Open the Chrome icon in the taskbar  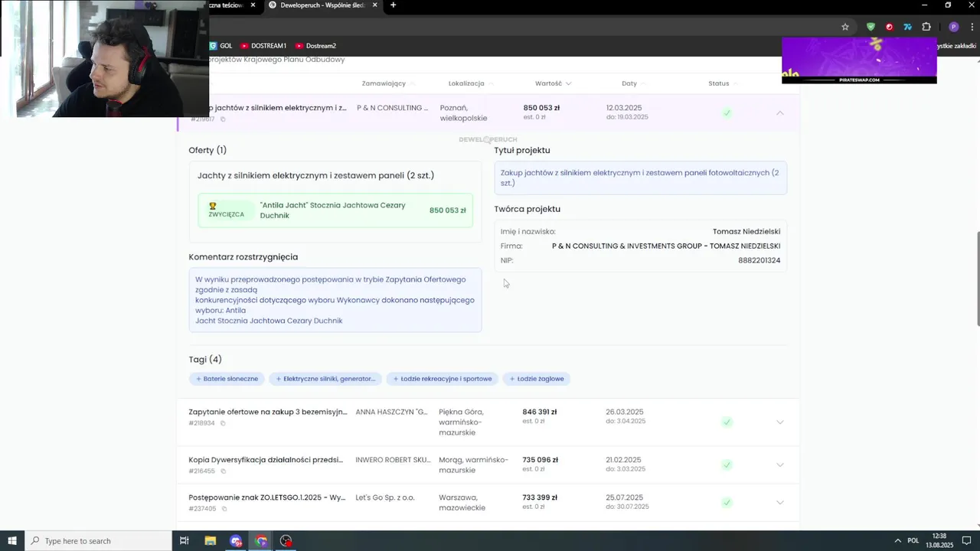[x=261, y=541]
